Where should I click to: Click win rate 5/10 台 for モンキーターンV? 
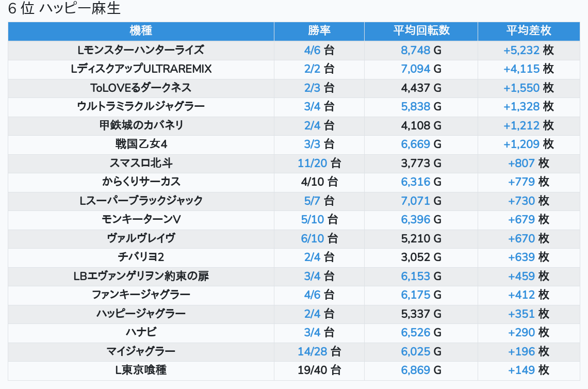coord(319,219)
